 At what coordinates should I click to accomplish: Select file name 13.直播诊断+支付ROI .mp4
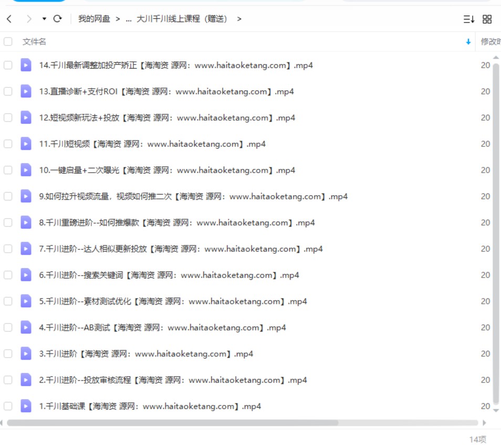click(x=166, y=91)
